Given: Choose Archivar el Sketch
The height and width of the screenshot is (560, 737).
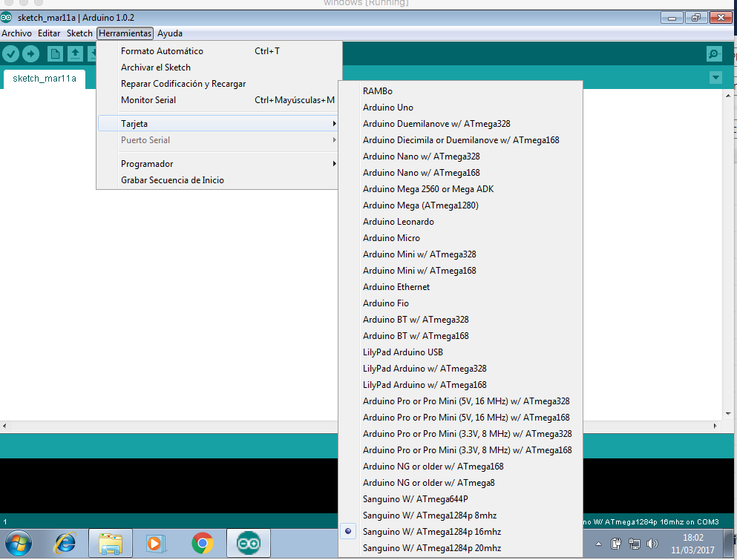Looking at the screenshot, I should [217, 67].
